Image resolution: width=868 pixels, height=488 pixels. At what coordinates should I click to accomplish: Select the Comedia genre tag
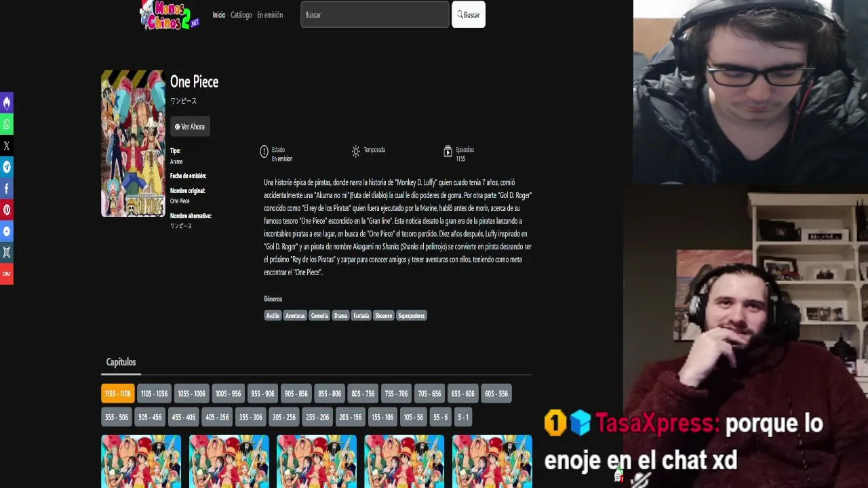tap(319, 316)
